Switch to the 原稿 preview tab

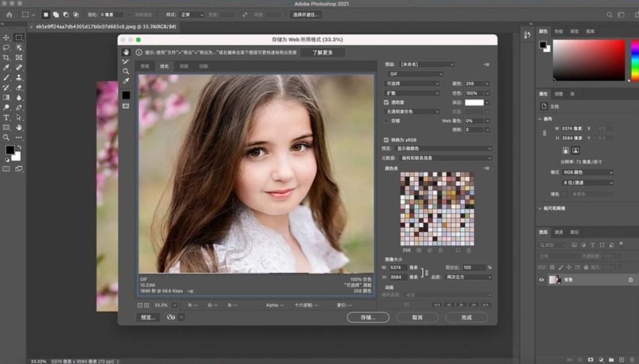pos(145,66)
